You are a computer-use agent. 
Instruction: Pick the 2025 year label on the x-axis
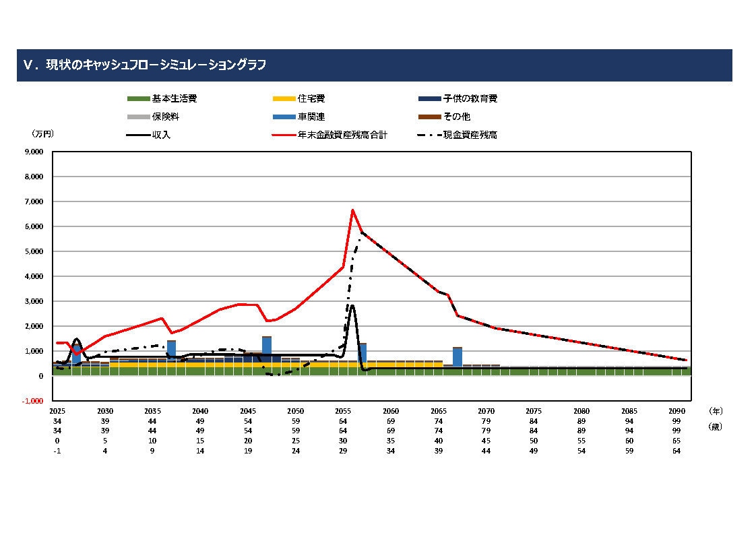(x=57, y=411)
